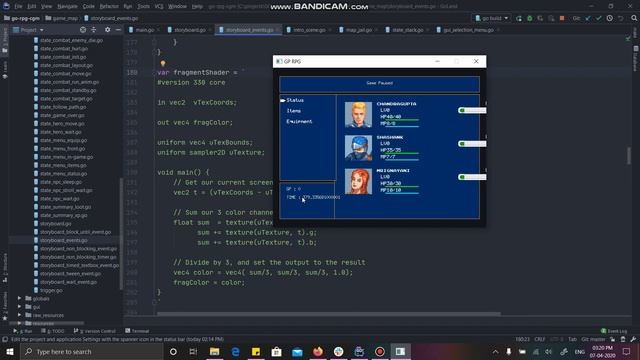
Task: Open the Terminal tool window
Action: pos(138,331)
